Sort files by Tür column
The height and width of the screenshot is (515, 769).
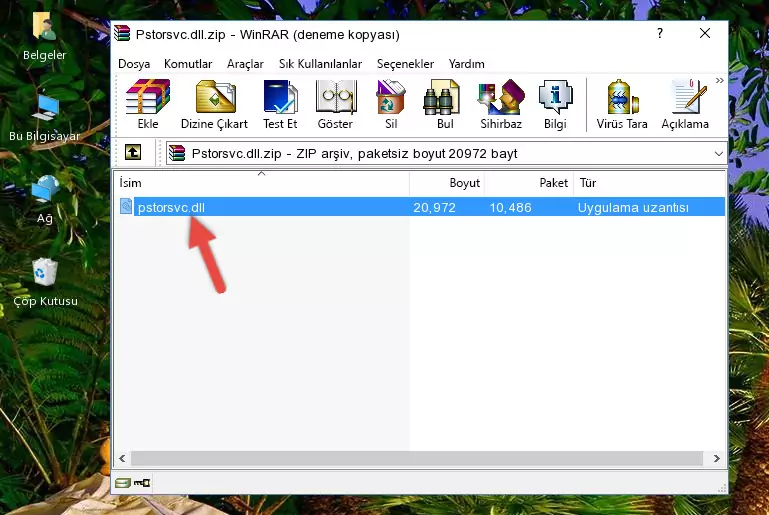point(649,183)
